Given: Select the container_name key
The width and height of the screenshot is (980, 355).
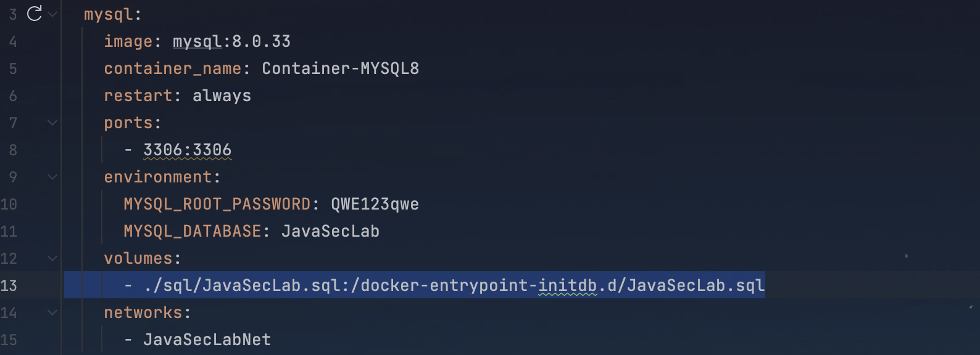Looking at the screenshot, I should point(173,68).
